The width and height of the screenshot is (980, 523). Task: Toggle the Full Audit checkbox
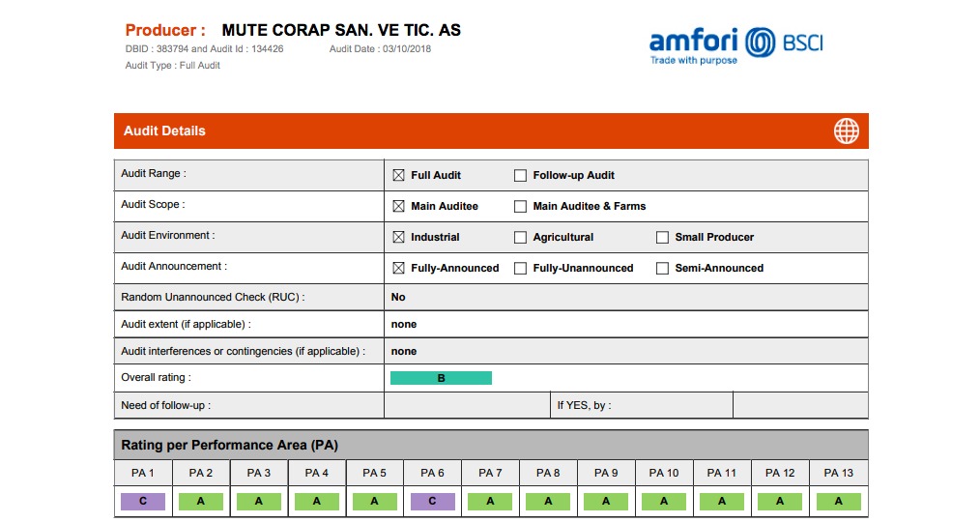point(398,176)
